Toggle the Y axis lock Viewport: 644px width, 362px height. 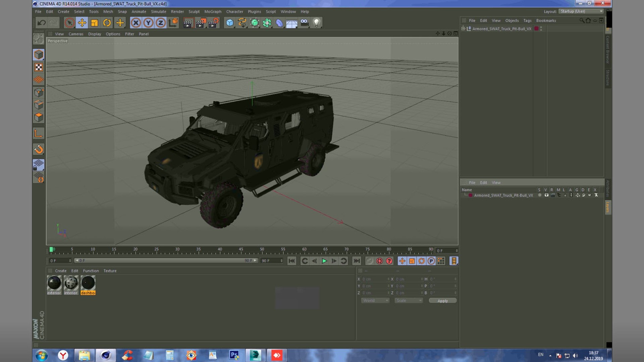pos(148,23)
